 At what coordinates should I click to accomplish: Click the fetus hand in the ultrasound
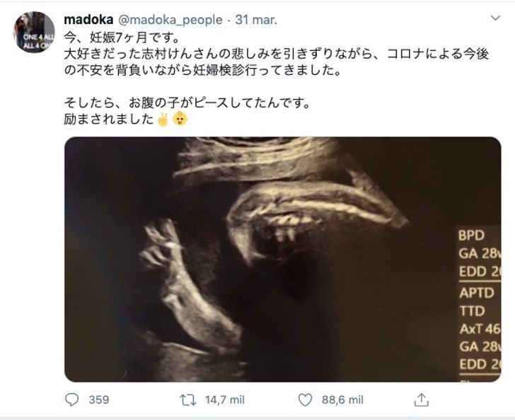pos(161,245)
